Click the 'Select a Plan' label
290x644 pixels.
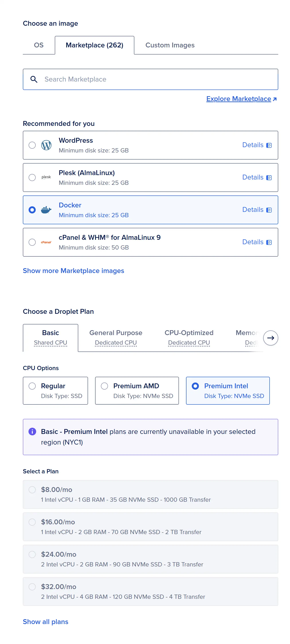point(41,471)
